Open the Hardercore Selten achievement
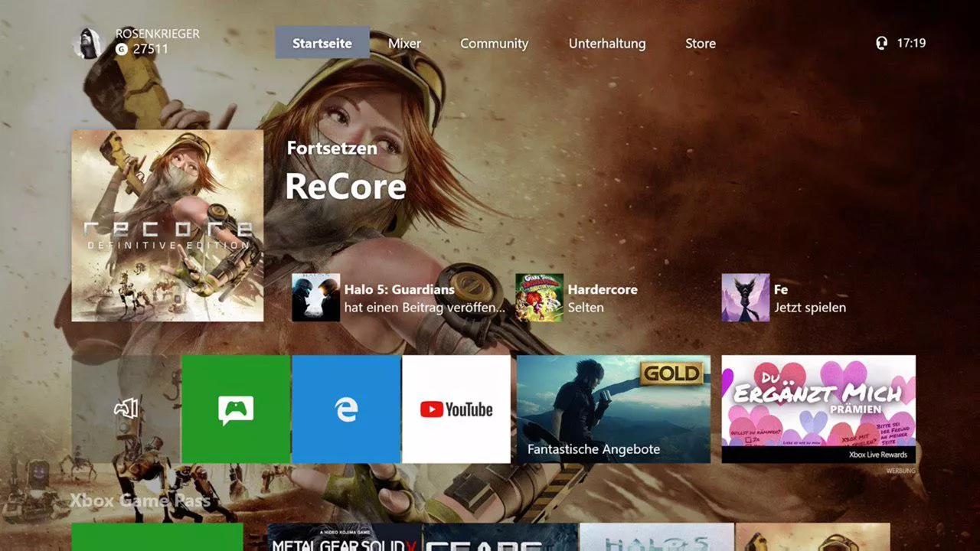The width and height of the screenshot is (980, 551). [x=603, y=298]
